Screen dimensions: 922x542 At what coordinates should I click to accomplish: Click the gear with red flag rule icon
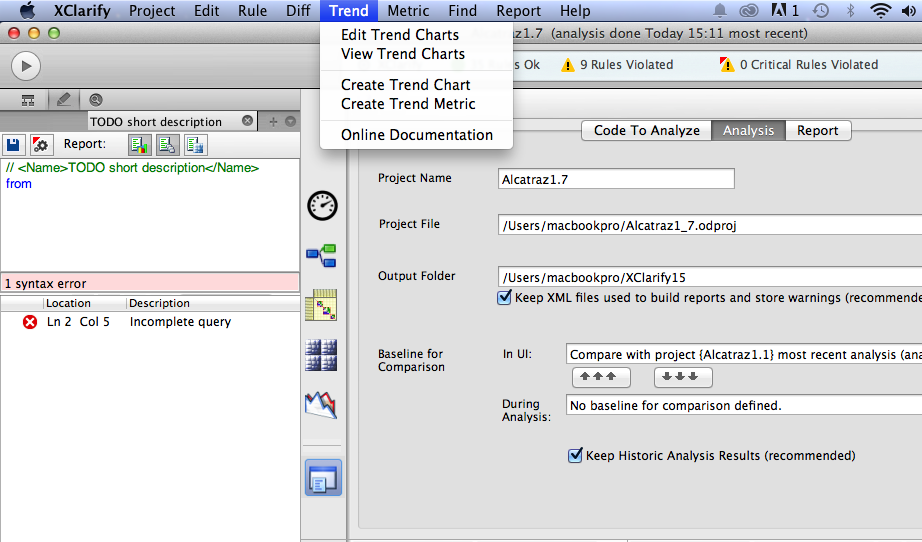41,145
